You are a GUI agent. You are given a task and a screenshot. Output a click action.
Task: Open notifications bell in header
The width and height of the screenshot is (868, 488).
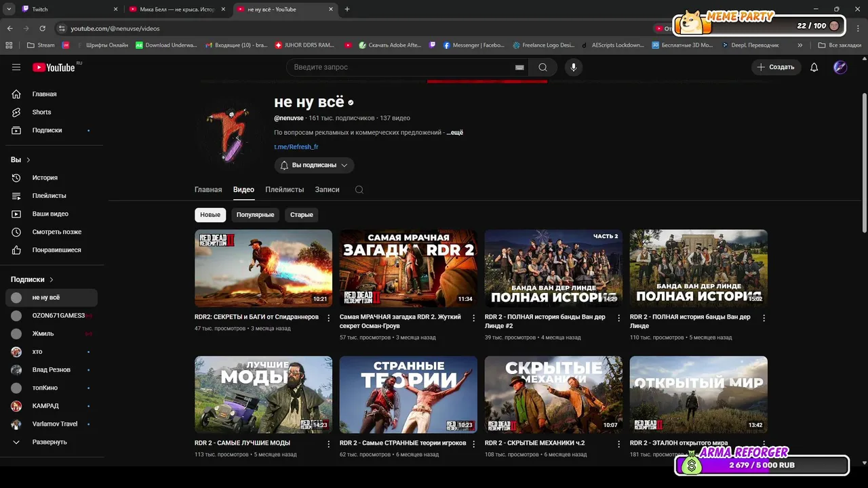click(x=814, y=67)
